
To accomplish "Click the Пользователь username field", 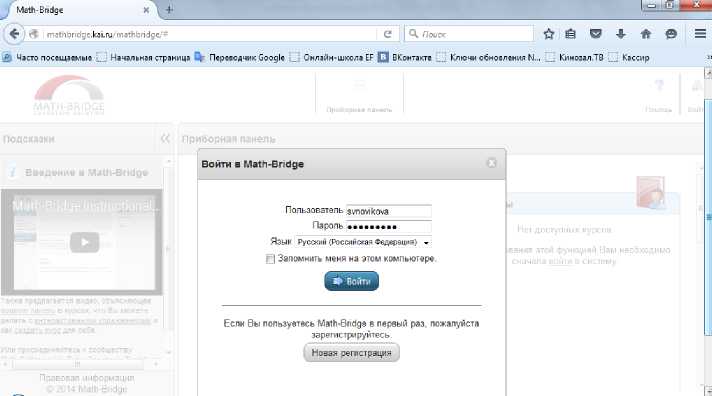I will 389,211.
